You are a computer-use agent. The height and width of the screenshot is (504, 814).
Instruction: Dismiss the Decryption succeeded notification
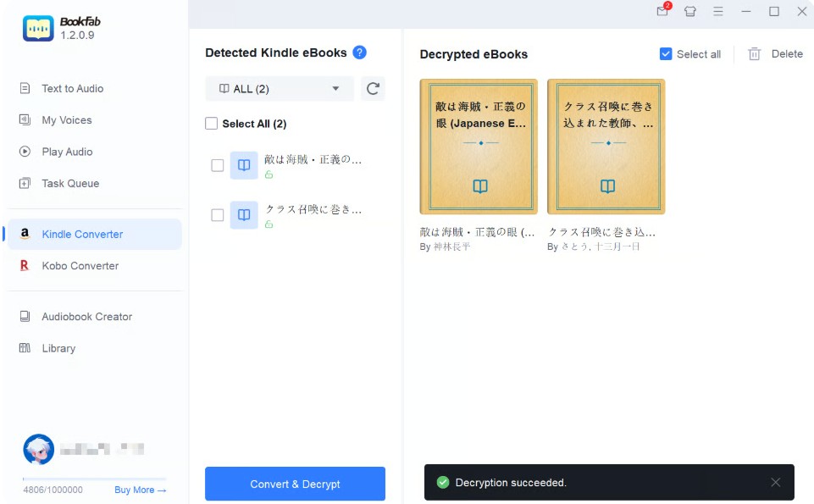(x=775, y=482)
